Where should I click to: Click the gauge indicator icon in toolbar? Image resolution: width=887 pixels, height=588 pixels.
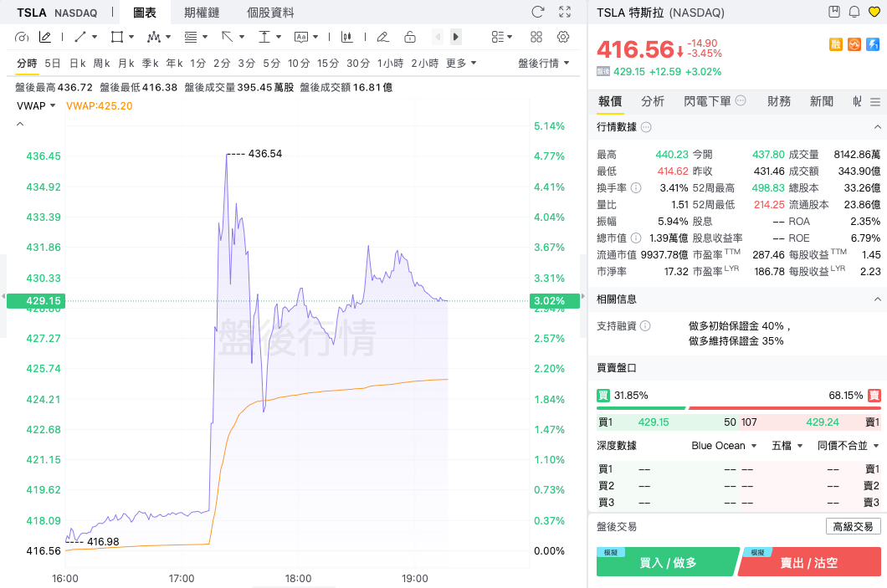(x=22, y=38)
